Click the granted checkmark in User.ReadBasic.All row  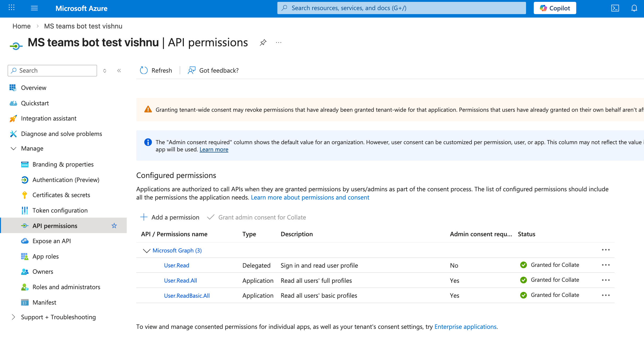coord(523,295)
